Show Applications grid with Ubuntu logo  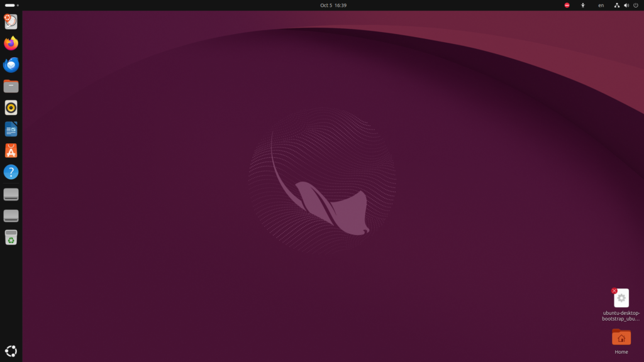[11, 351]
